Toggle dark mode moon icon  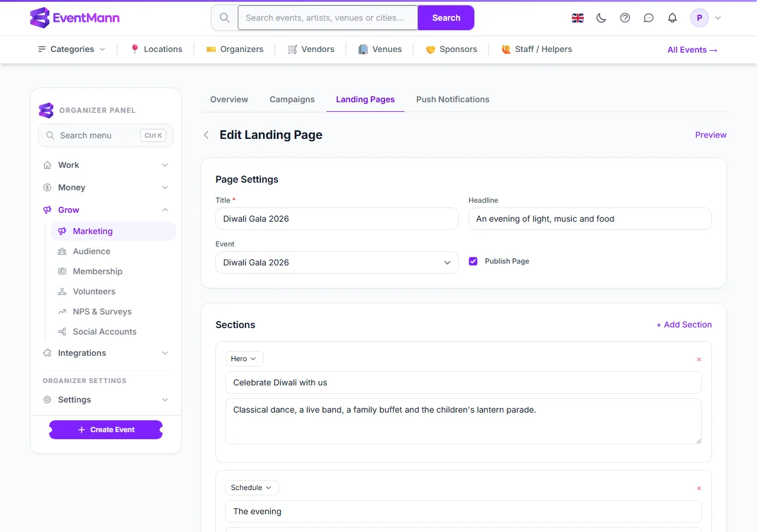pos(601,18)
